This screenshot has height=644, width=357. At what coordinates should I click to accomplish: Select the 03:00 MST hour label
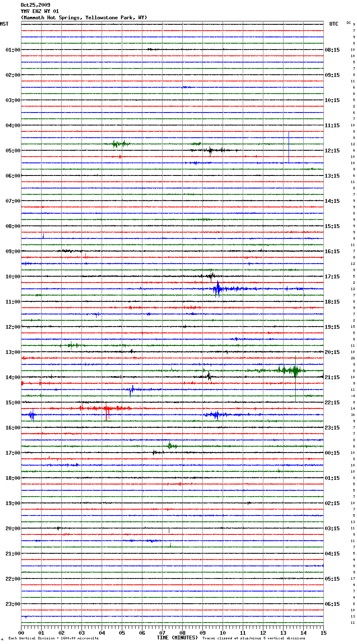[13, 100]
